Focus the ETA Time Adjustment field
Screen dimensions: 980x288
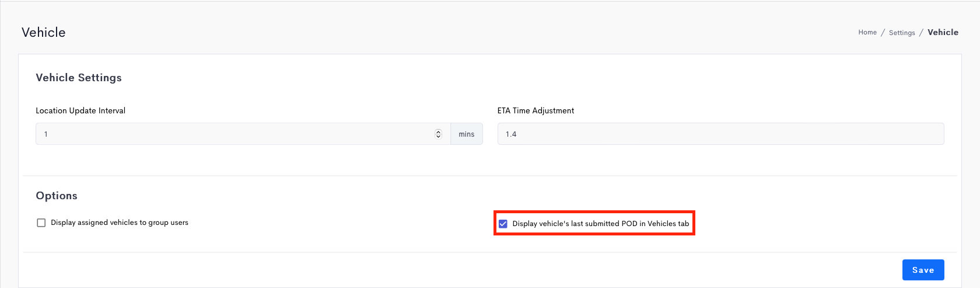pyautogui.click(x=720, y=134)
